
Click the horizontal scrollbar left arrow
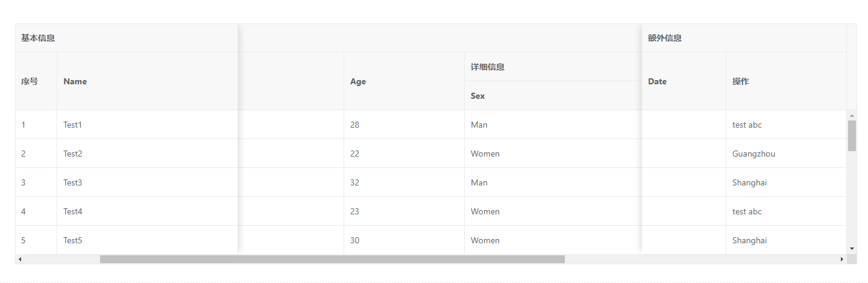[x=20, y=259]
